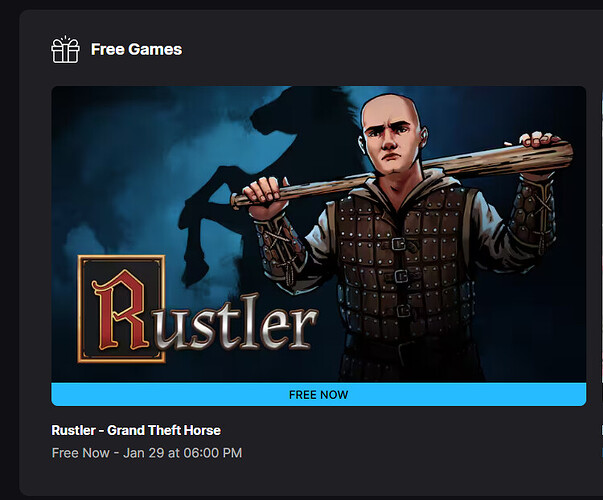This screenshot has height=500, width=603.
Task: Click the hand gripping the bat's thick end
Action: click(x=540, y=140)
